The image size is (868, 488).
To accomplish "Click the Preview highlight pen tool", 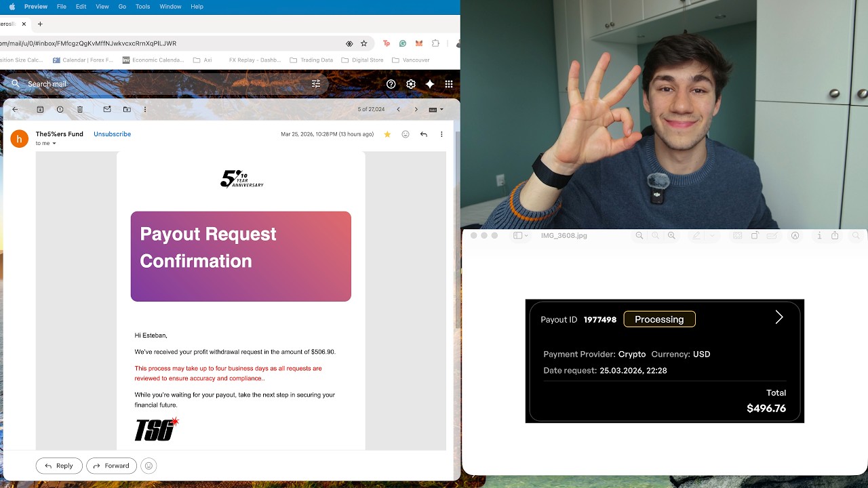I will click(x=696, y=236).
